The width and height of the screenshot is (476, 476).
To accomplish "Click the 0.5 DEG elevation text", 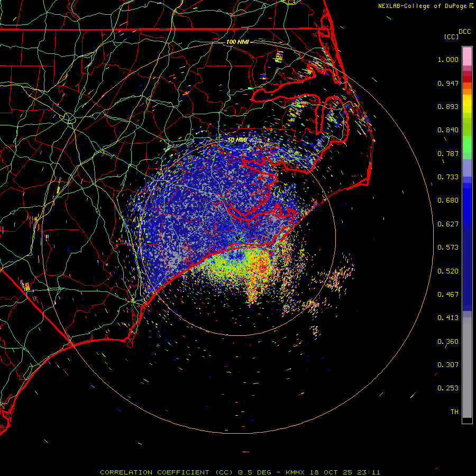I will [x=255, y=472].
